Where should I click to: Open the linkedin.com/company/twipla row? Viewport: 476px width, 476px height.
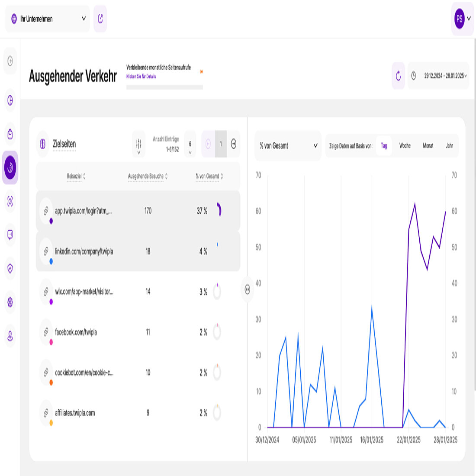[84, 251]
